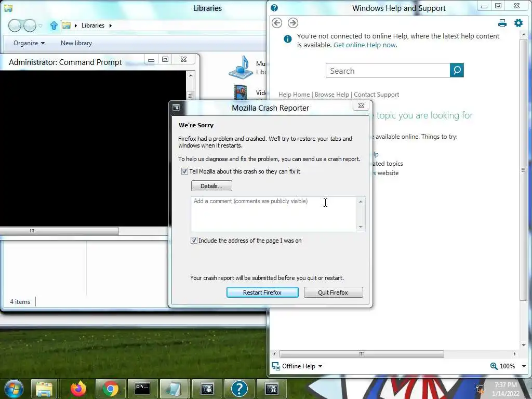Launch Firefox from the taskbar
Screen dimensions: 532x399
click(78, 389)
